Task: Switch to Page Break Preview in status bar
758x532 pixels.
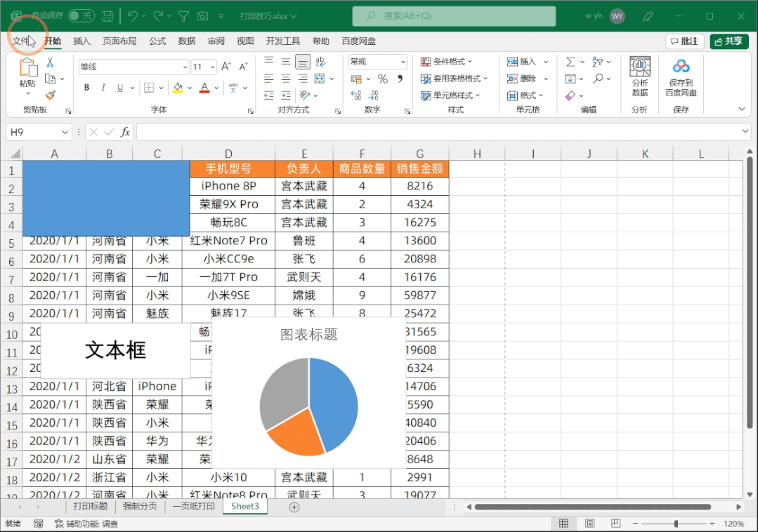Action: [x=615, y=524]
